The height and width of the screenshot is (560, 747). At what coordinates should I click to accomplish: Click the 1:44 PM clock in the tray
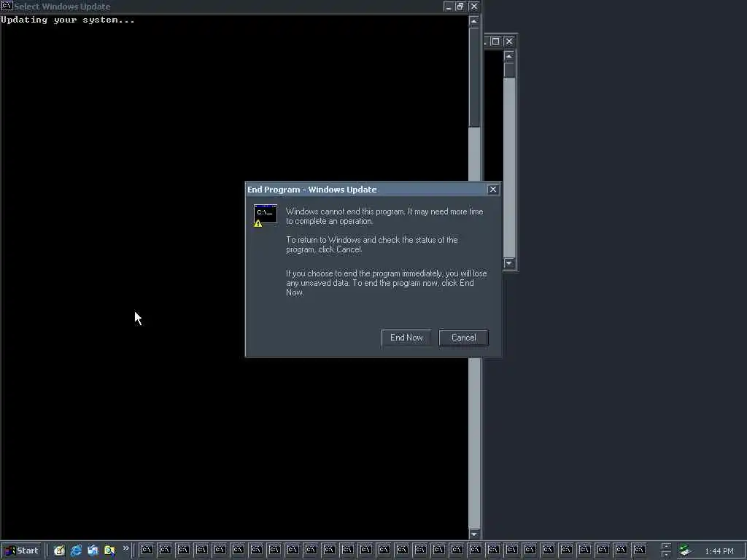[x=719, y=551]
